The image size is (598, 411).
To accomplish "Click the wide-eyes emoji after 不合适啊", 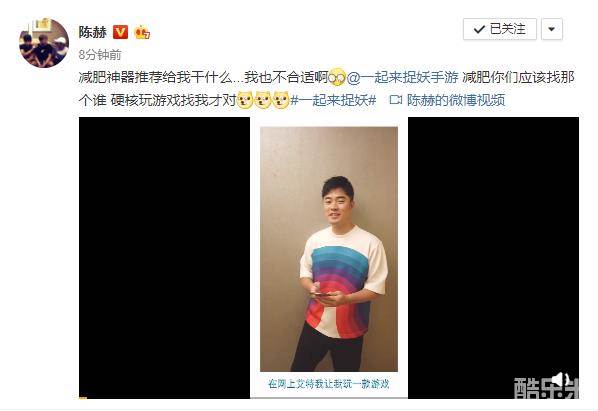I will [337, 78].
